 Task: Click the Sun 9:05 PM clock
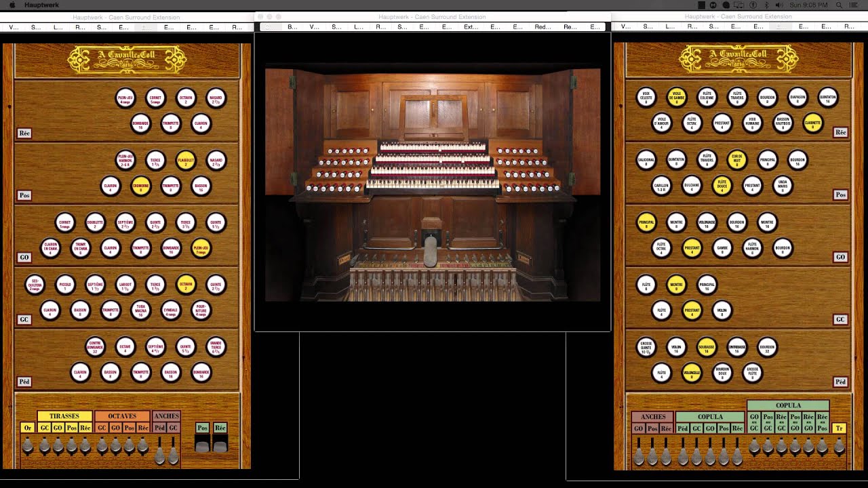click(807, 5)
